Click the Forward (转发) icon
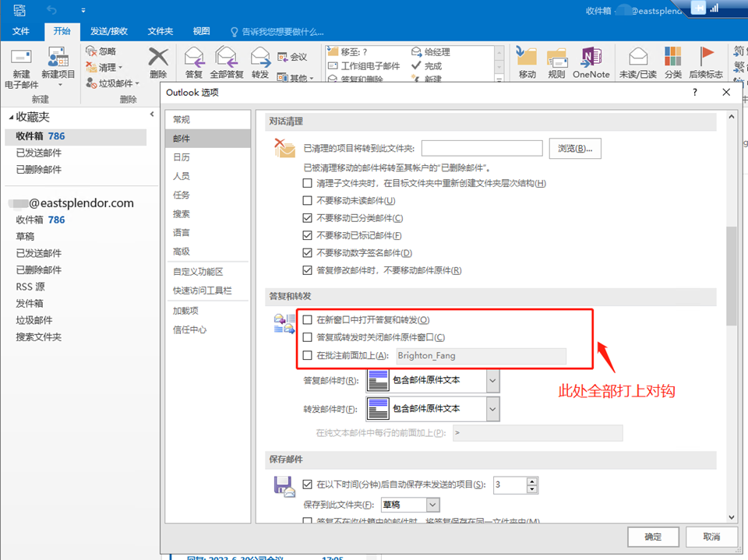The height and width of the screenshot is (560, 748). click(260, 59)
